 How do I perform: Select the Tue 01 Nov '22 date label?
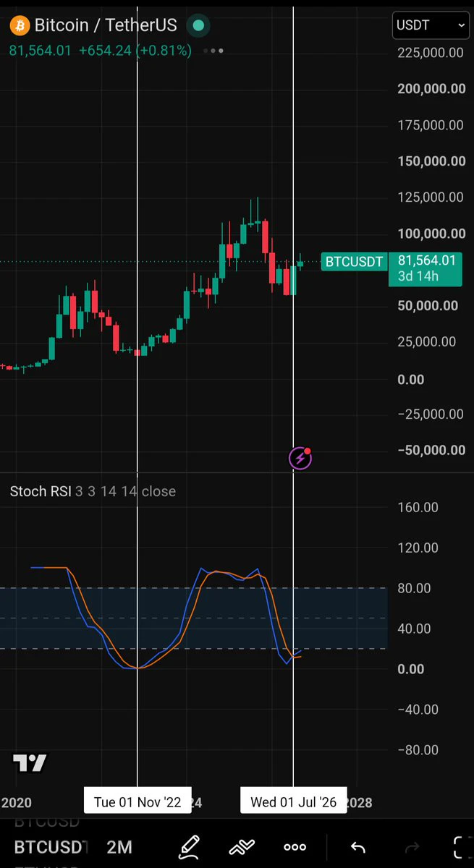coord(137,801)
